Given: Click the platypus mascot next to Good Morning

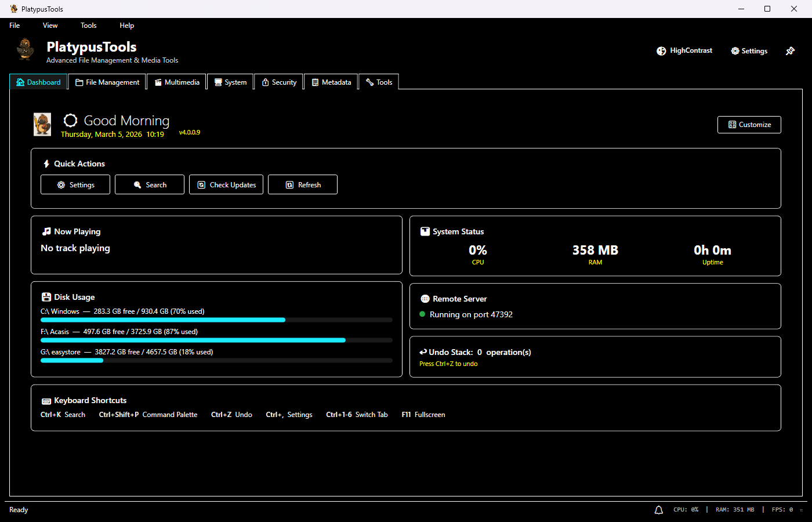Looking at the screenshot, I should (x=42, y=124).
